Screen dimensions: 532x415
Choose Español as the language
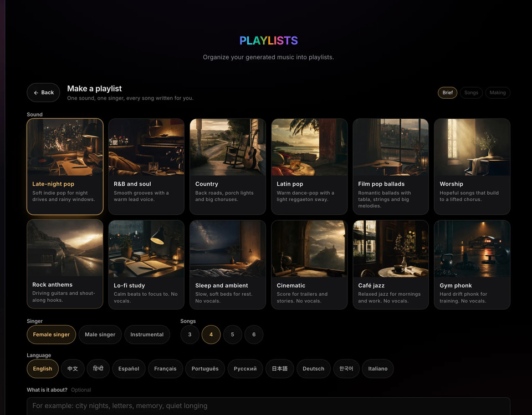click(129, 369)
